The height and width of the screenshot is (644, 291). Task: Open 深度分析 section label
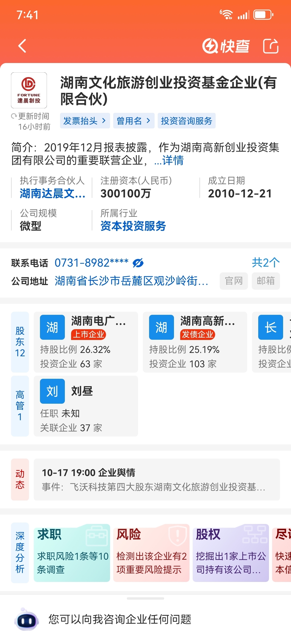click(20, 553)
